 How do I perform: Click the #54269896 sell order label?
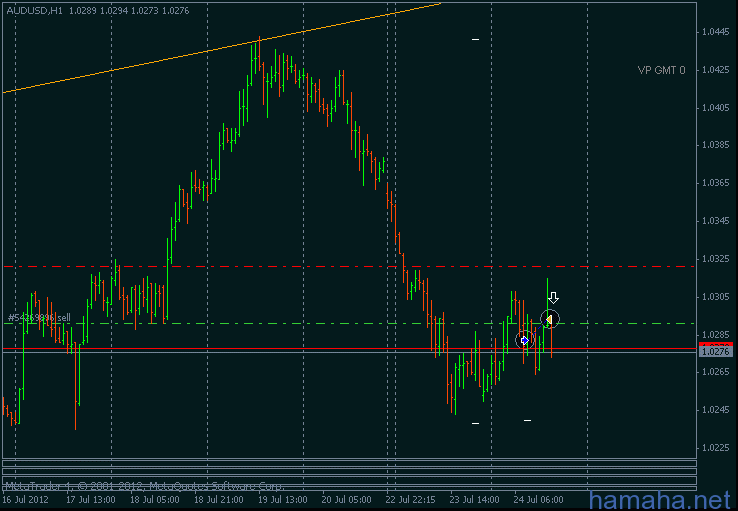click(38, 317)
